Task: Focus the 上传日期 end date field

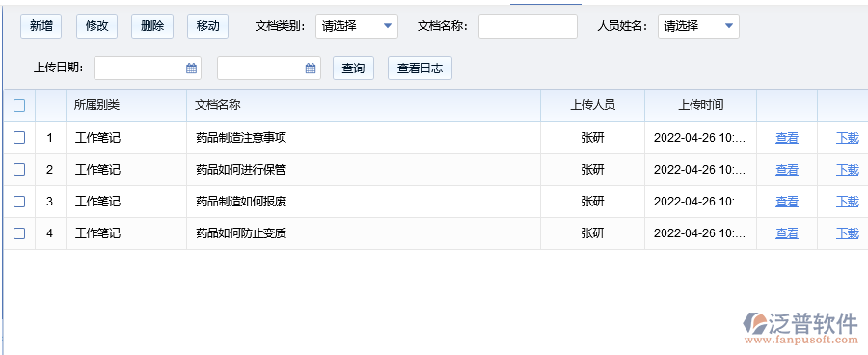Action: (x=268, y=68)
